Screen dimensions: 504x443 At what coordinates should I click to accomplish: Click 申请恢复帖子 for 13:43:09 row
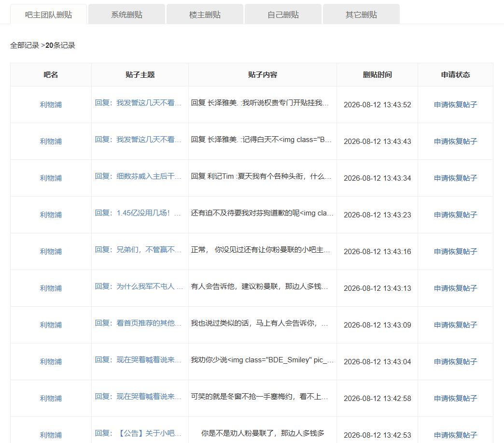455,325
